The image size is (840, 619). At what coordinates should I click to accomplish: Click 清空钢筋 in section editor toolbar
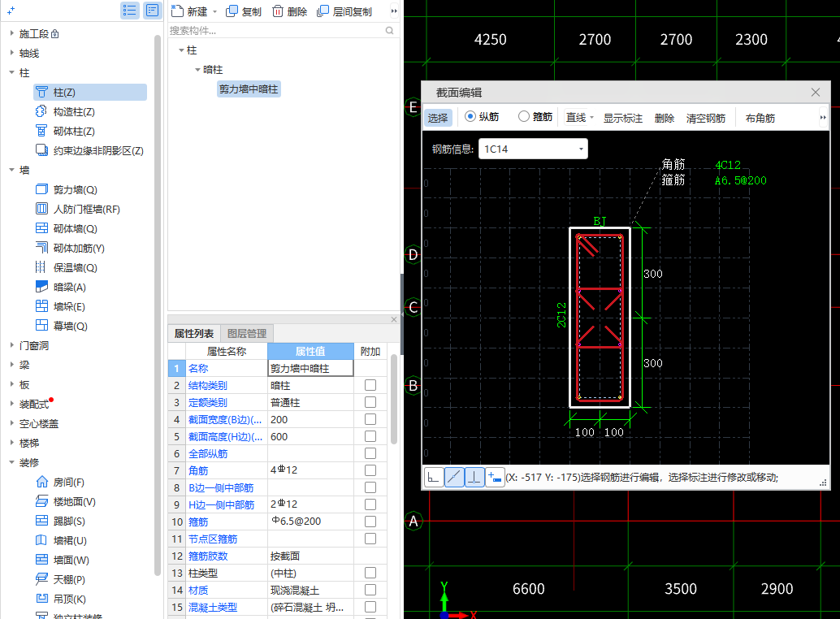pos(705,118)
